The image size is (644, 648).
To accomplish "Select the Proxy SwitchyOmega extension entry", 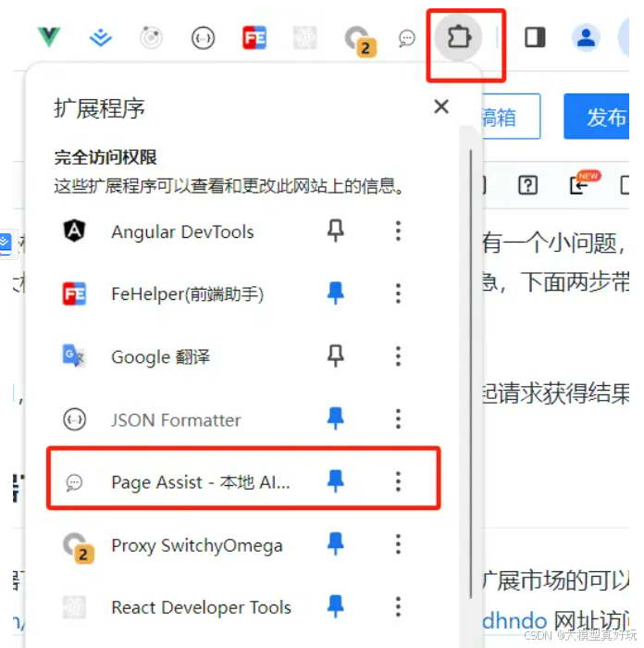I will (x=197, y=545).
